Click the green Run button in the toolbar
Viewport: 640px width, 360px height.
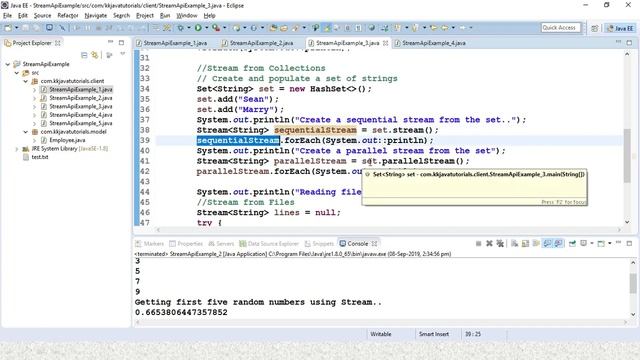pyautogui.click(x=198, y=28)
